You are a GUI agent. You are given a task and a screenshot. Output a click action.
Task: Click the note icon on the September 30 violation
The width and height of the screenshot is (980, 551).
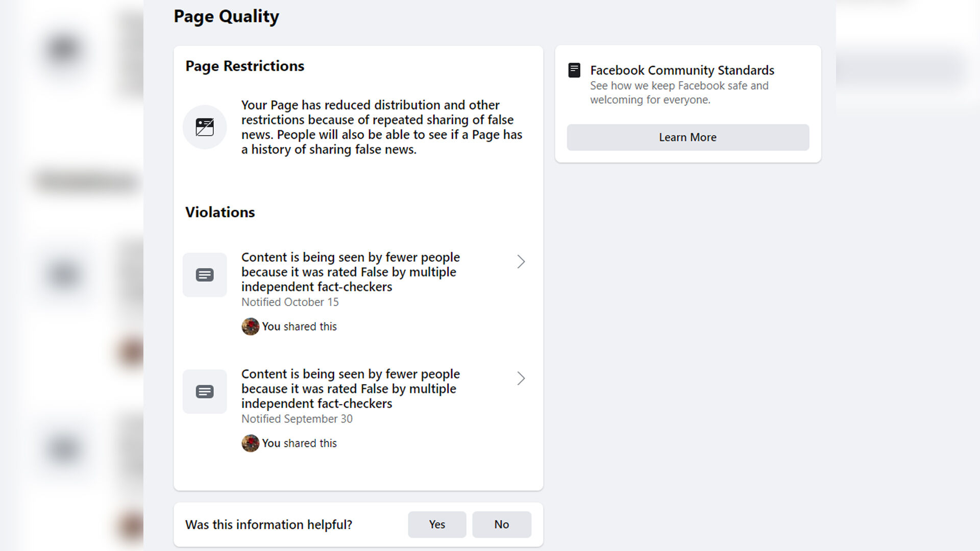(204, 391)
